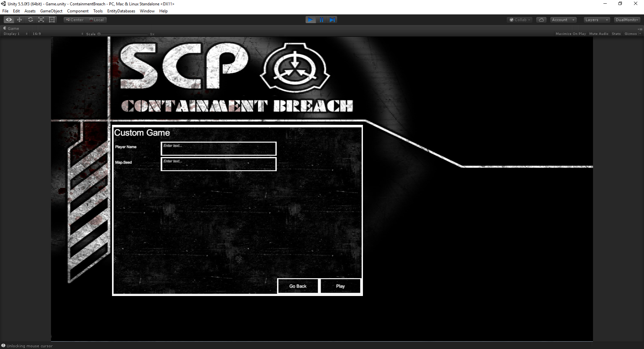This screenshot has width=644, height=349.
Task: Open the Display 1 dropdown
Action: tap(15, 34)
